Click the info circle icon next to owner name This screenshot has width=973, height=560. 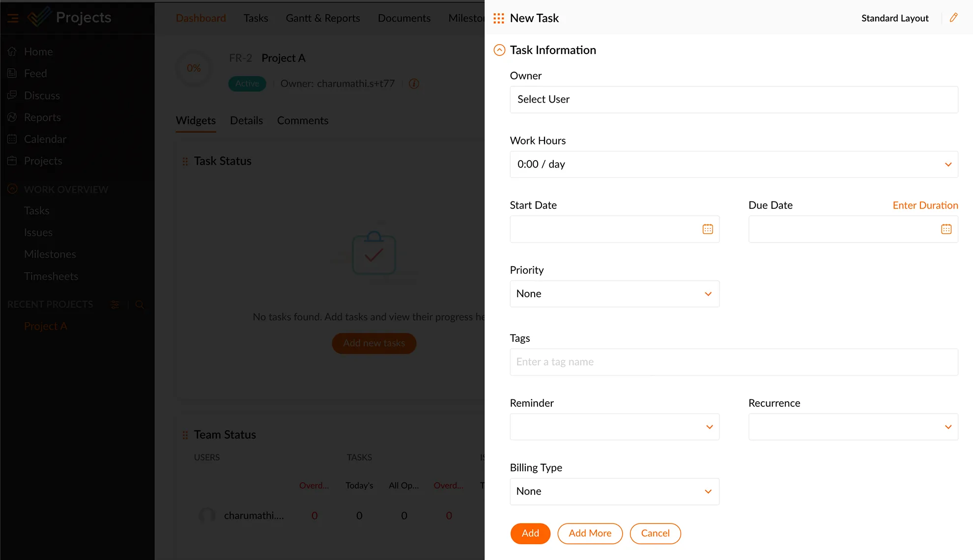click(414, 83)
